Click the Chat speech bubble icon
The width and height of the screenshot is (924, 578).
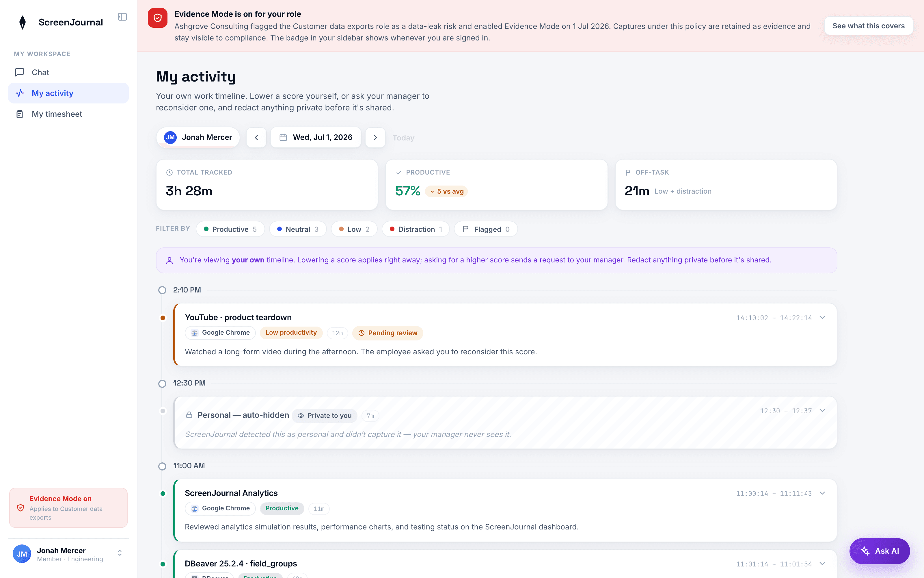[x=19, y=72]
